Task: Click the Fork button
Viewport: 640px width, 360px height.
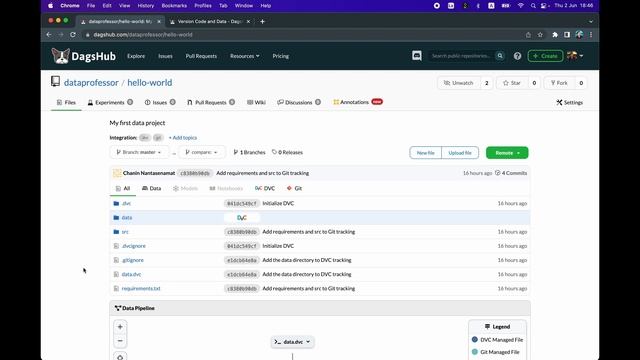Action: click(x=559, y=83)
